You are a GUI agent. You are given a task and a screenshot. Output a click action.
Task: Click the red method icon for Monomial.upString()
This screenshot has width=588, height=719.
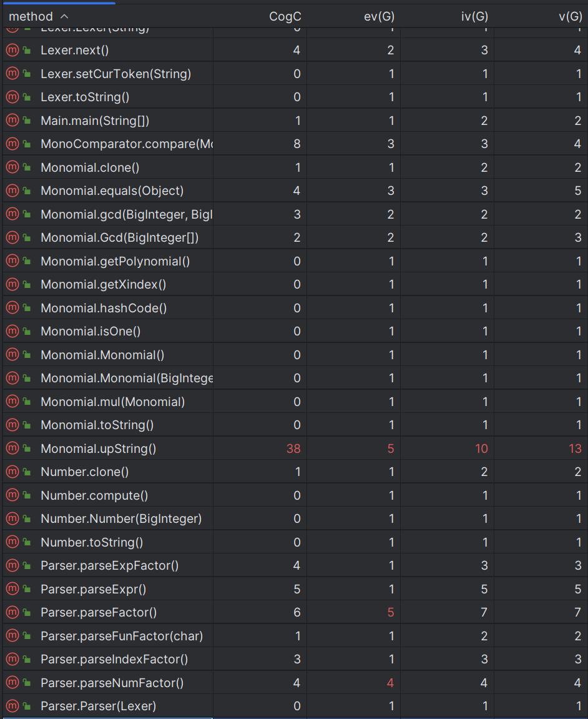pos(12,448)
